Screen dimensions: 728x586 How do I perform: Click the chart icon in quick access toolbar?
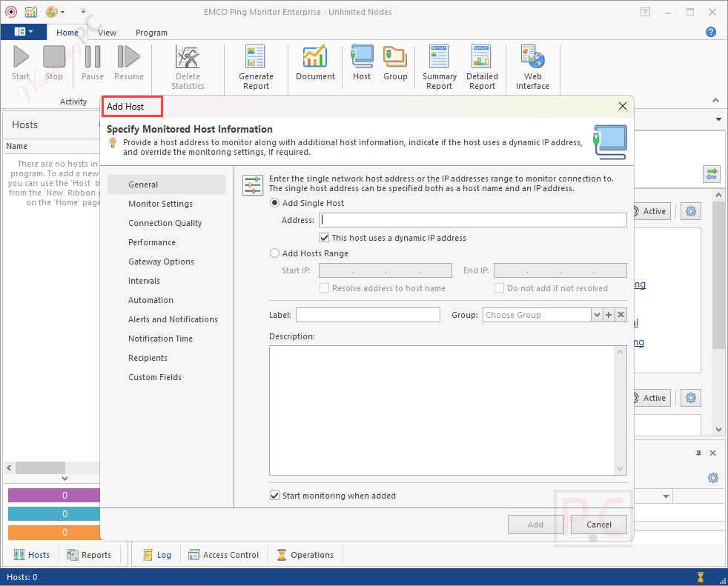click(31, 12)
